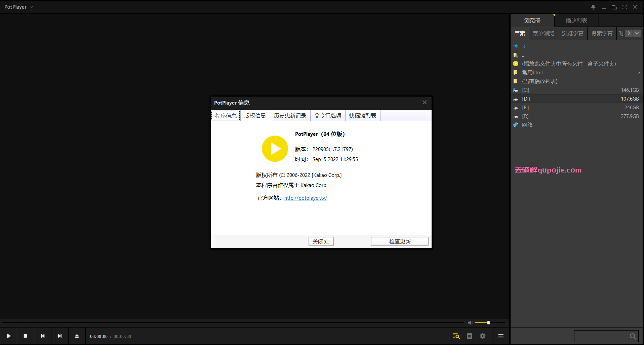Close the PotPlayer 信息 dialog
The width and height of the screenshot is (644, 345).
425,103
